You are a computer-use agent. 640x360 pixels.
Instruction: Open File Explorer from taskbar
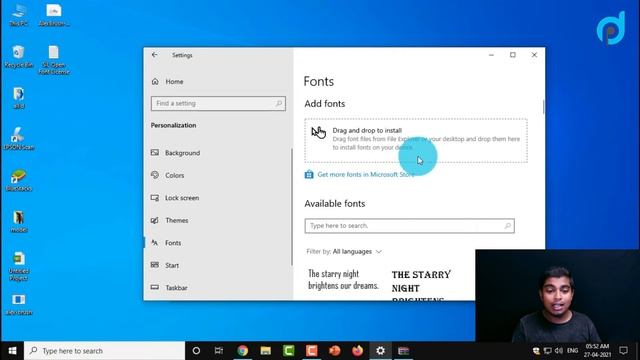[x=266, y=351]
